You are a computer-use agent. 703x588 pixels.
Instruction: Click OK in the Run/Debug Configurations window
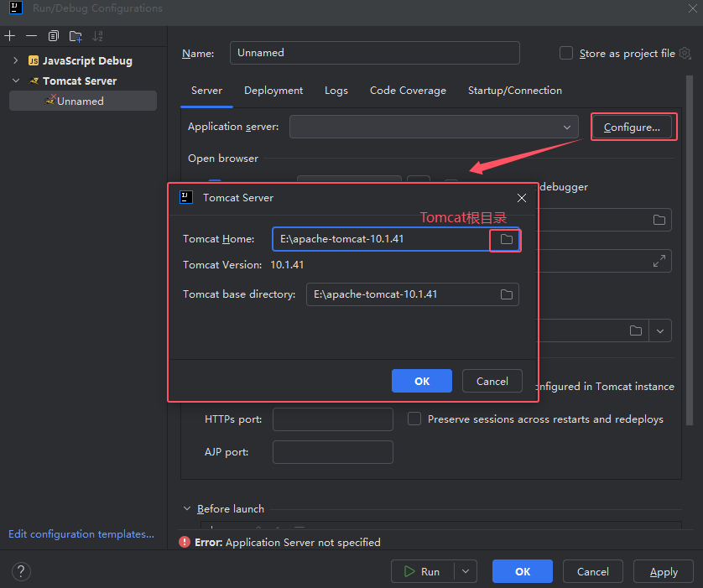pos(523,571)
